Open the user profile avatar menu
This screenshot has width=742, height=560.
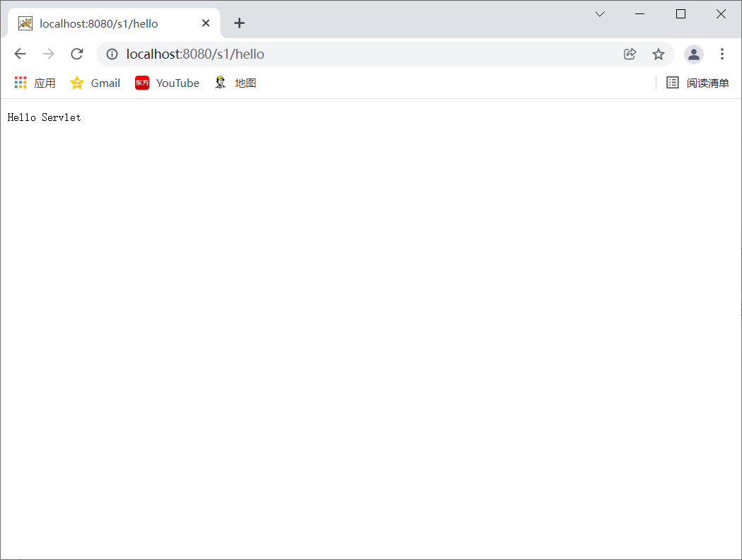tap(694, 54)
